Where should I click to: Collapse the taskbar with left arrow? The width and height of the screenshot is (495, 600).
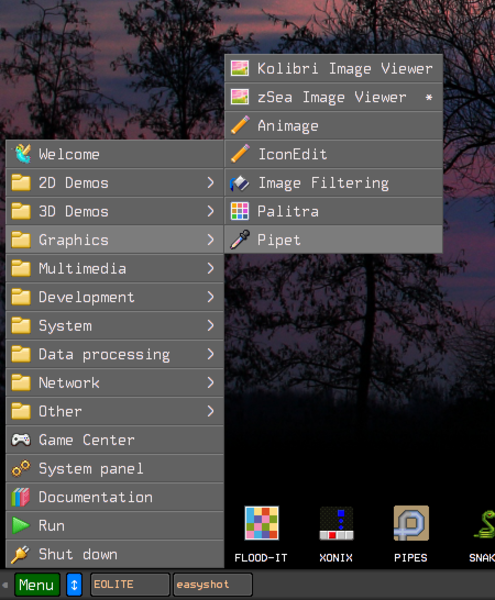click(x=5, y=585)
